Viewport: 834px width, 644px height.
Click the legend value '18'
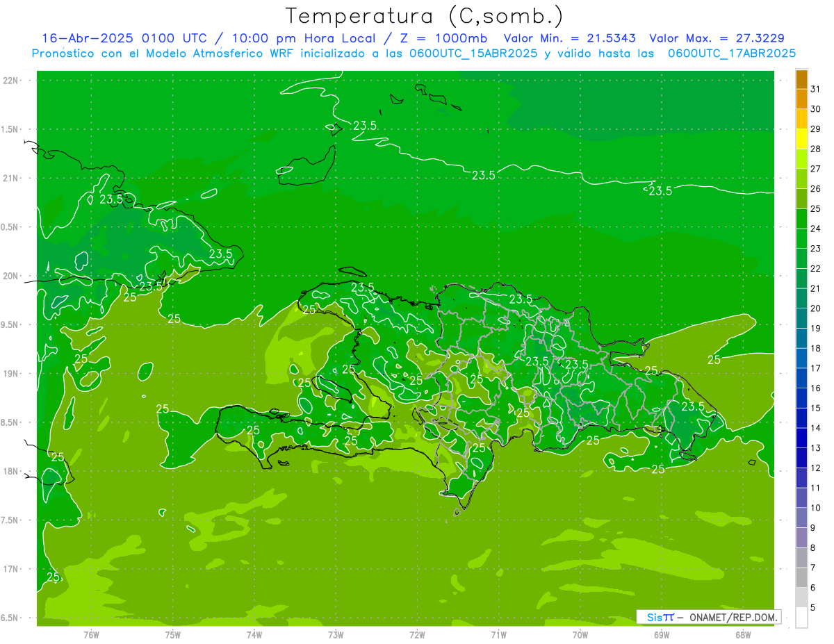tap(816, 348)
